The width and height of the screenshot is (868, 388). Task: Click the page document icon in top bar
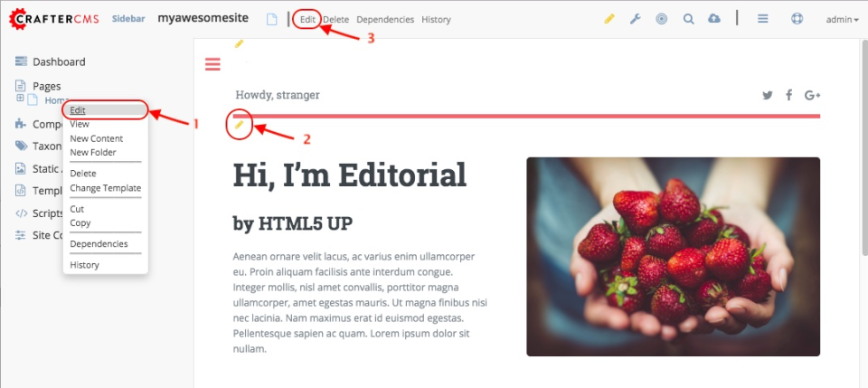272,19
